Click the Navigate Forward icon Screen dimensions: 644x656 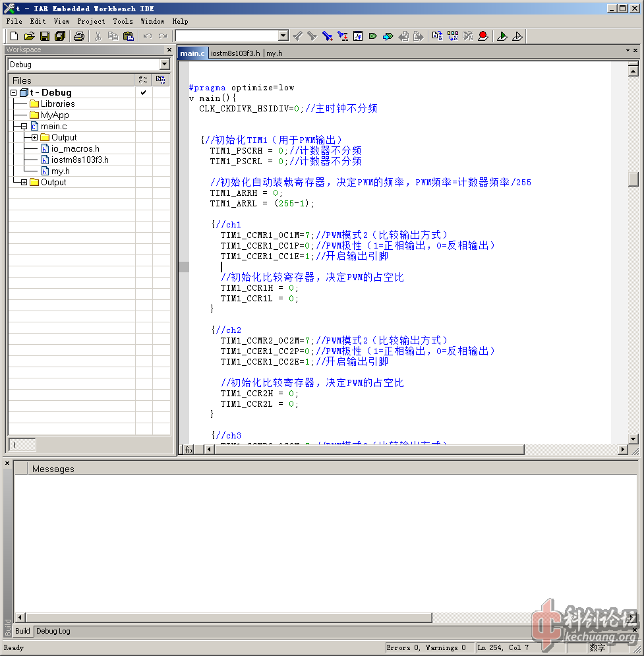pyautogui.click(x=418, y=36)
